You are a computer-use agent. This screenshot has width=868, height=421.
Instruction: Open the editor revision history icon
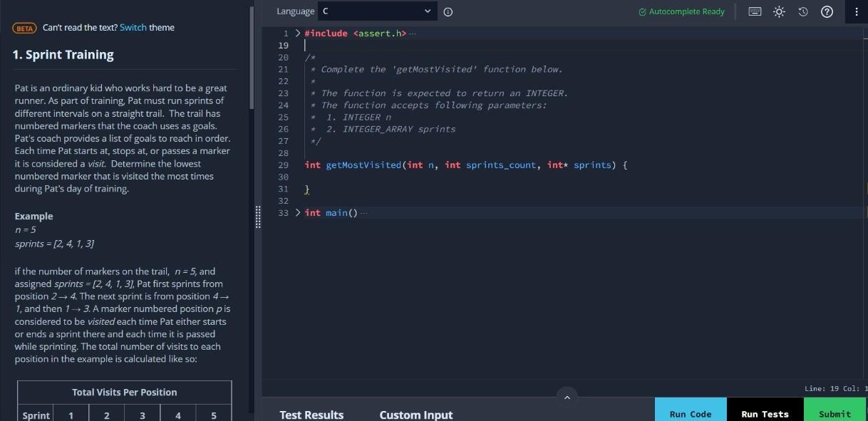click(x=802, y=11)
